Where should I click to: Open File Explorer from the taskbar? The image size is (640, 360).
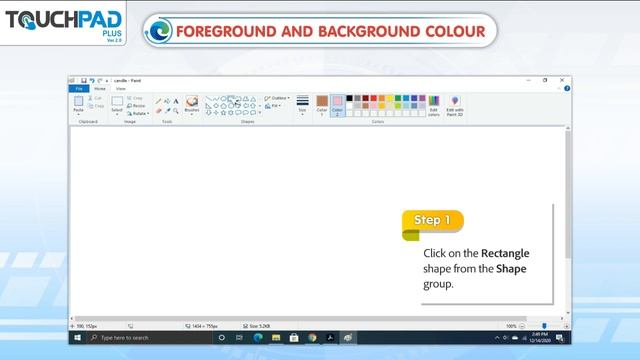tap(276, 338)
